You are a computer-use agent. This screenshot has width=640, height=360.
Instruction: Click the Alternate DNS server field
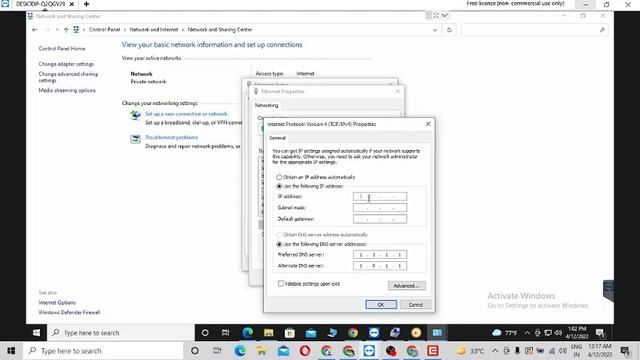[x=380, y=266]
